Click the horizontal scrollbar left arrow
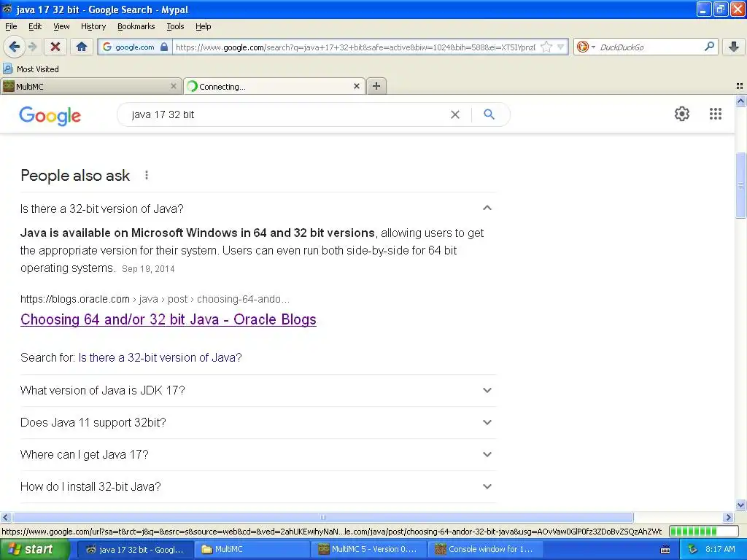Image resolution: width=747 pixels, height=560 pixels. (x=5, y=517)
